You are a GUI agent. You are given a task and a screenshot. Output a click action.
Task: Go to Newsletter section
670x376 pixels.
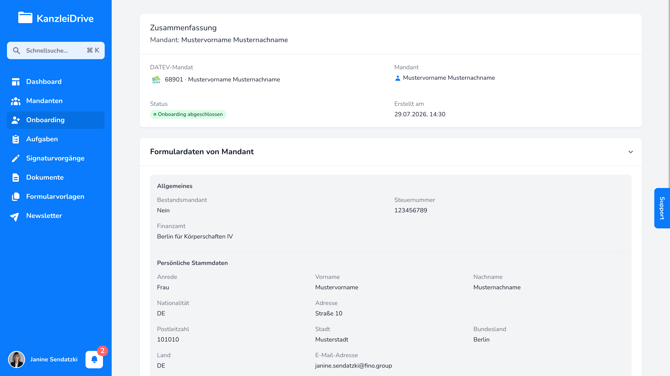[x=56, y=216]
